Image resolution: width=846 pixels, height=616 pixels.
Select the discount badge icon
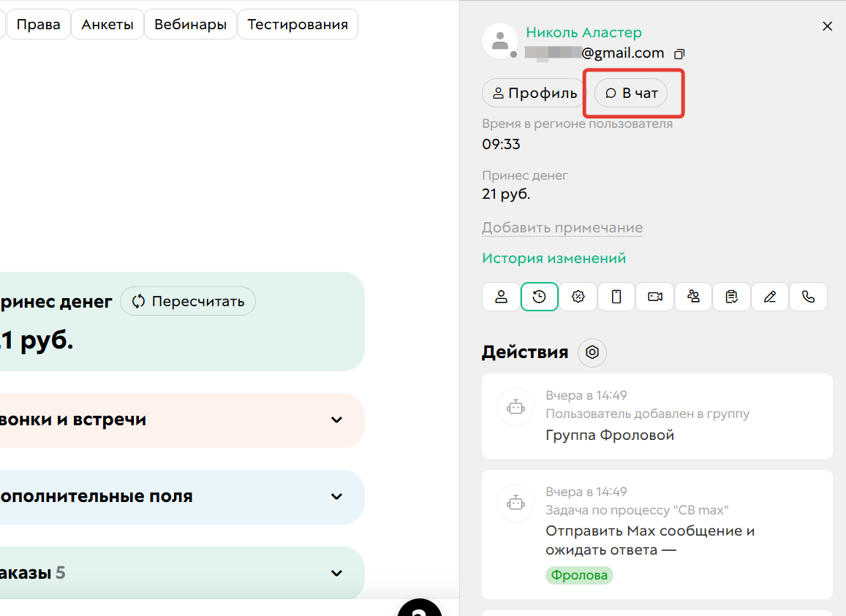pos(578,297)
